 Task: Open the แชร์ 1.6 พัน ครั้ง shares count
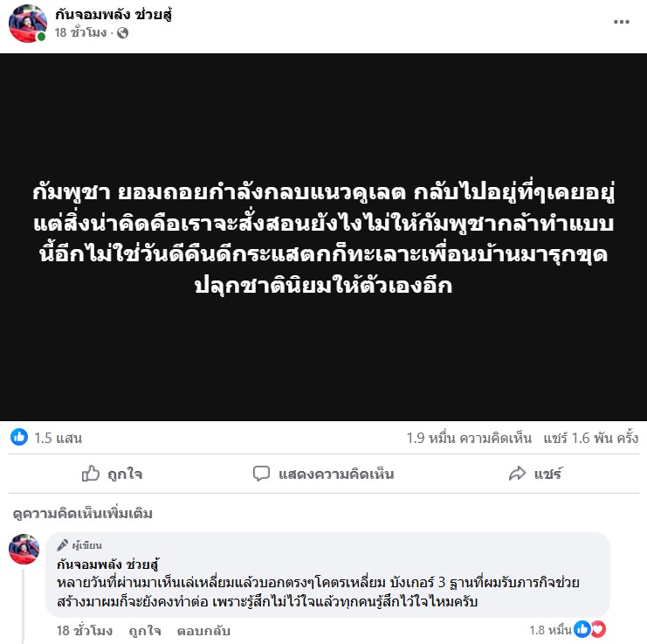591,438
